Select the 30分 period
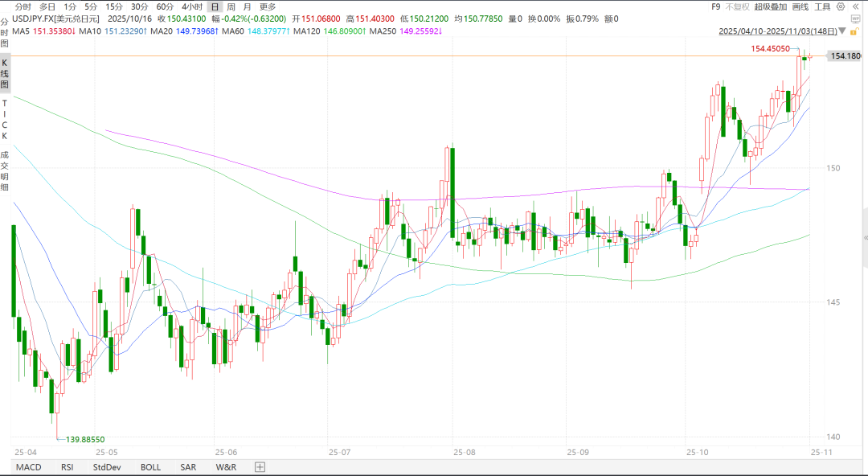 (140, 6)
